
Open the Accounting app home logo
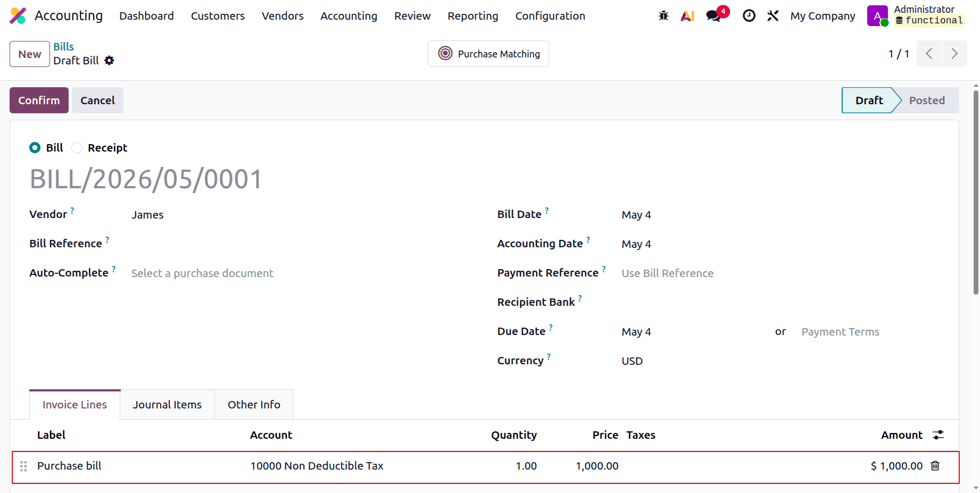pyautogui.click(x=18, y=16)
